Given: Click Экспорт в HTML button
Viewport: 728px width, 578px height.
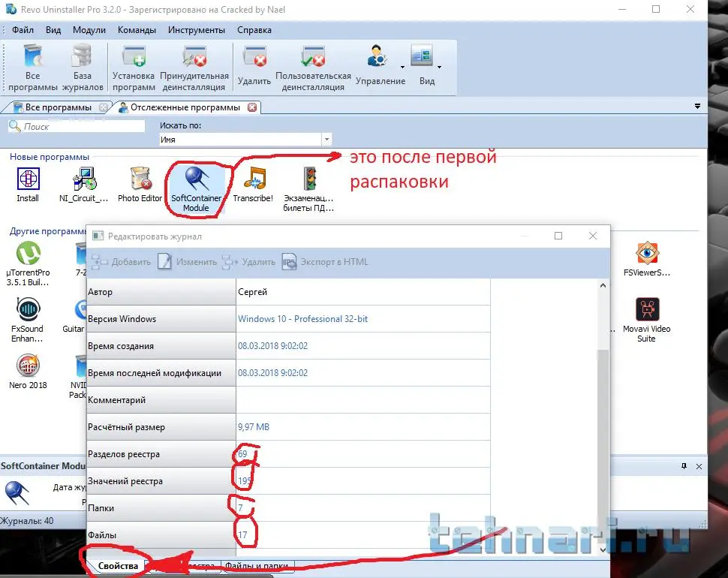Looking at the screenshot, I should click(325, 262).
